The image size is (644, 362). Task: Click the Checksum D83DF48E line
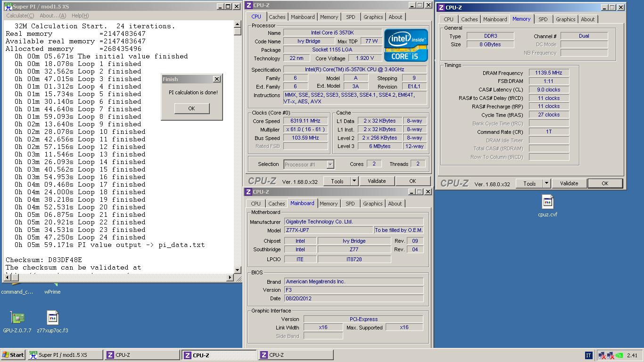[x=44, y=260]
